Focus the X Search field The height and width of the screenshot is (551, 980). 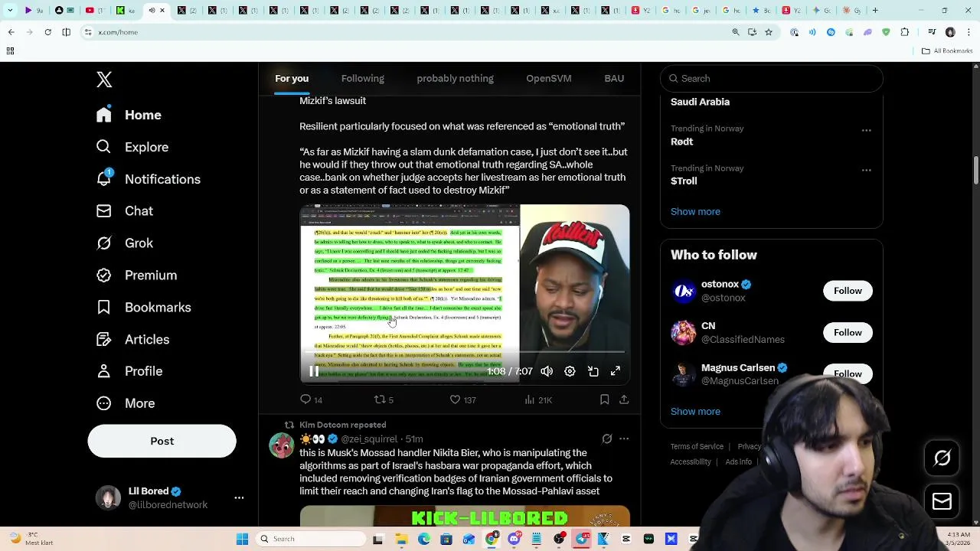click(x=772, y=78)
